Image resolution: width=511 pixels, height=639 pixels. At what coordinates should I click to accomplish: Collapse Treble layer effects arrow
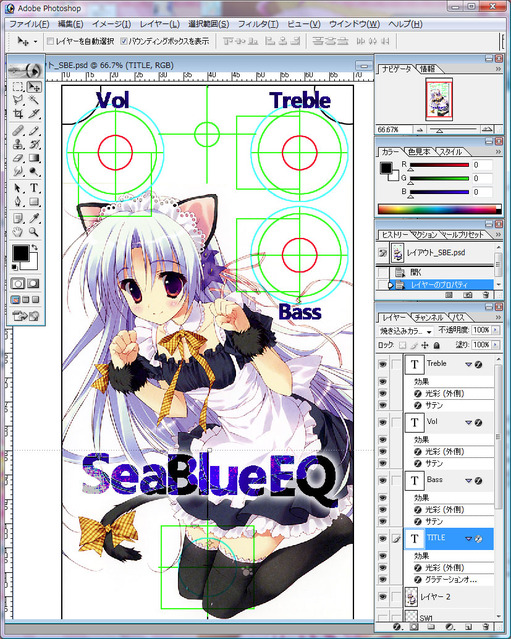[x=468, y=365]
